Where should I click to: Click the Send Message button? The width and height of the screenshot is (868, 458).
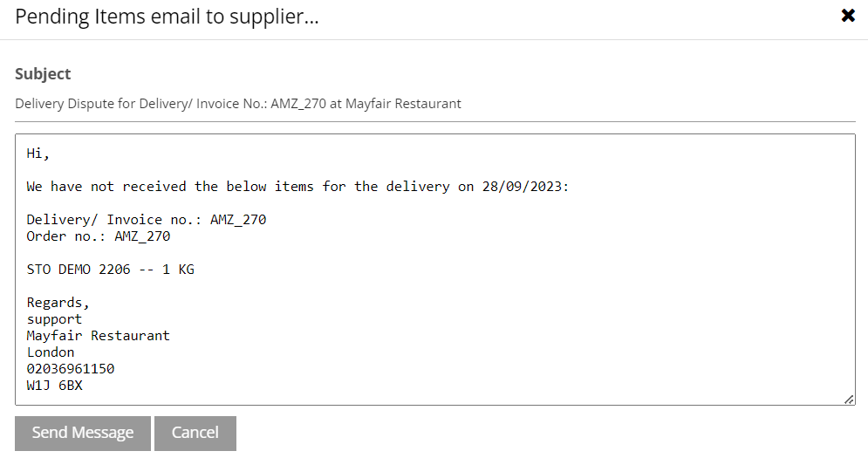pos(83,433)
